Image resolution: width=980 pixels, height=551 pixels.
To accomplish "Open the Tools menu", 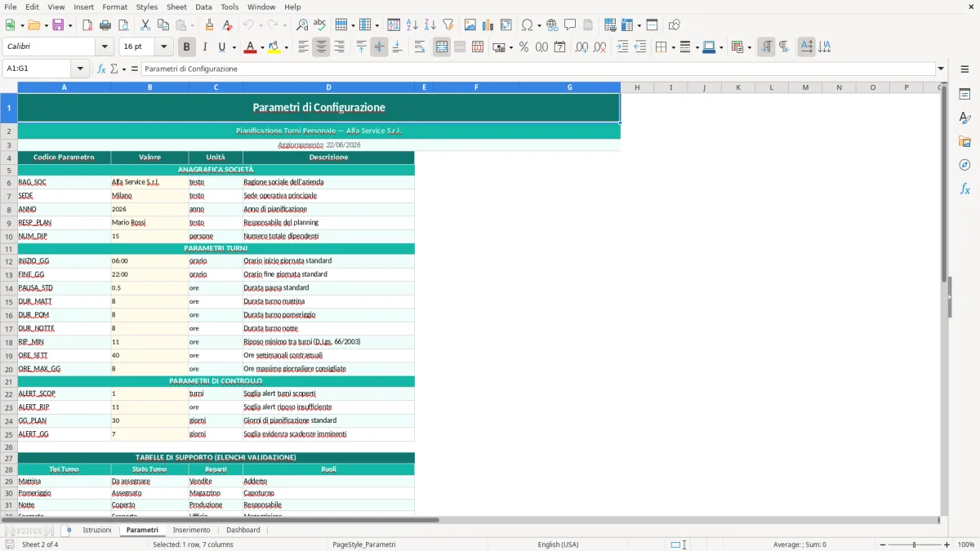I will [x=229, y=7].
